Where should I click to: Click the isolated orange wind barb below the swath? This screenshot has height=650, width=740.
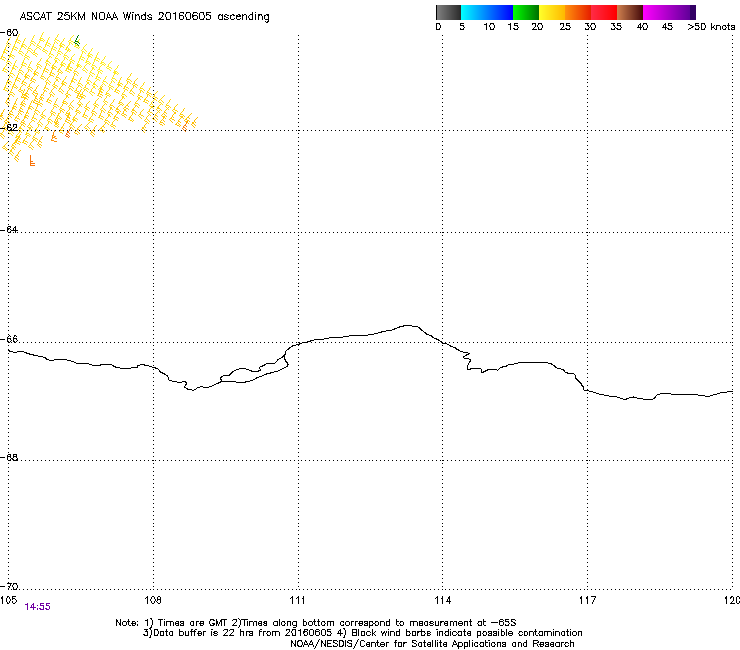[32, 160]
